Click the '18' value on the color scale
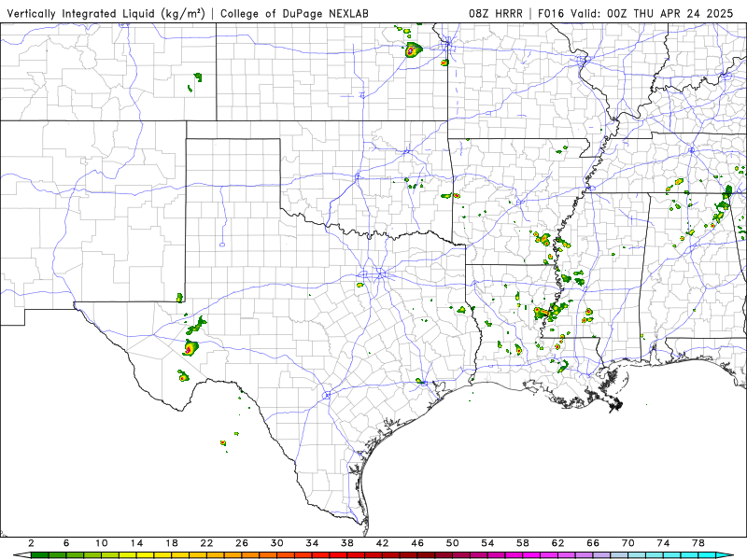The width and height of the screenshot is (747, 560). (x=172, y=543)
